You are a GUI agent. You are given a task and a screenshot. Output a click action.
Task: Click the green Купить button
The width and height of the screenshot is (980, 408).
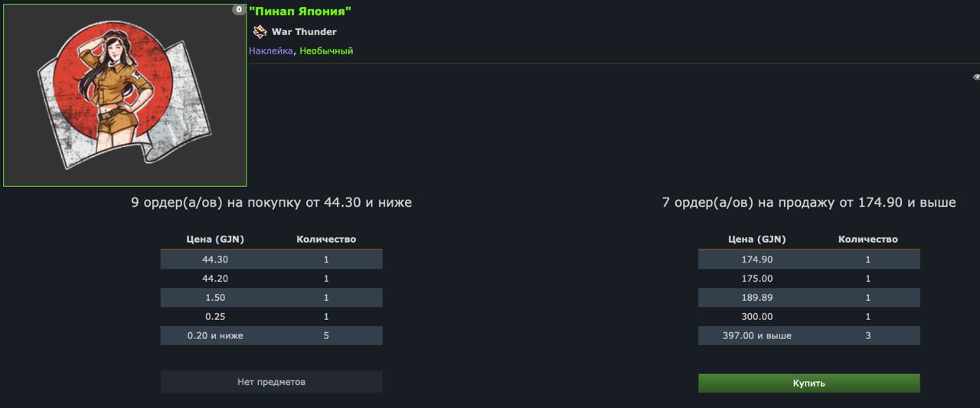pos(808,384)
